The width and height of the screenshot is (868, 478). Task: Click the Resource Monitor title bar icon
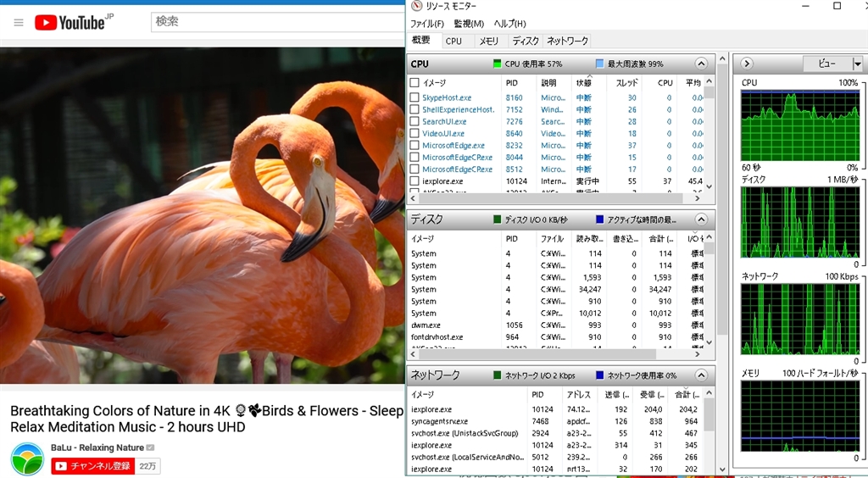pos(416,6)
